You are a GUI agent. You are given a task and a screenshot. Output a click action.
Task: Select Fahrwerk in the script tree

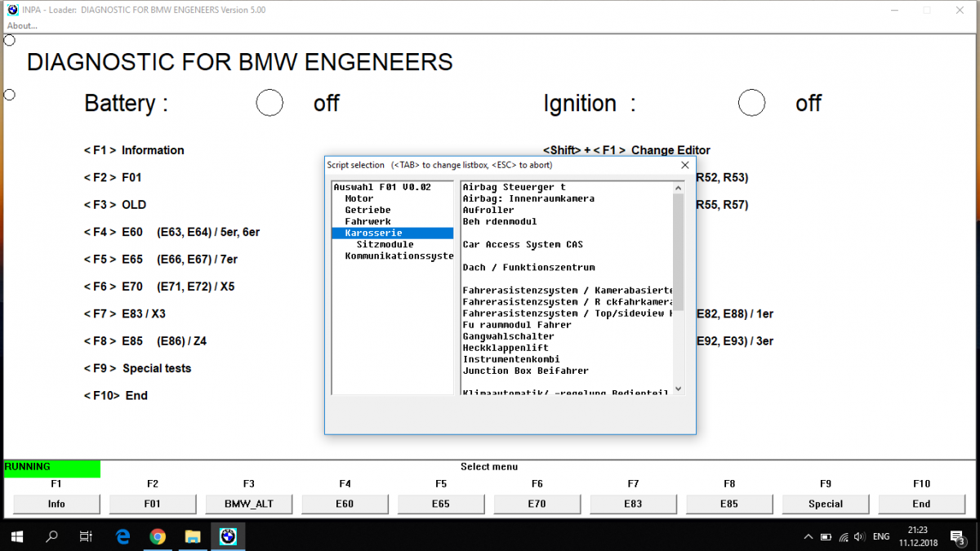(x=367, y=221)
